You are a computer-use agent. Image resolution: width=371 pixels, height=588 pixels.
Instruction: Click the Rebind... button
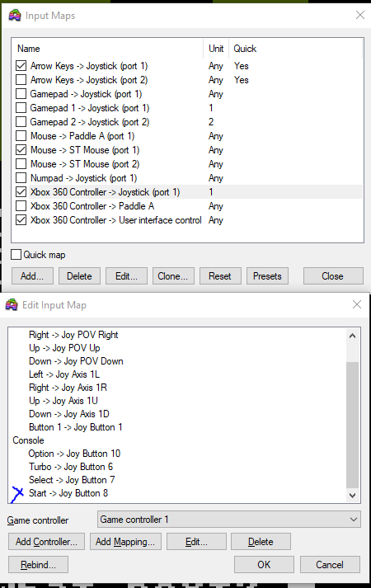(38, 565)
